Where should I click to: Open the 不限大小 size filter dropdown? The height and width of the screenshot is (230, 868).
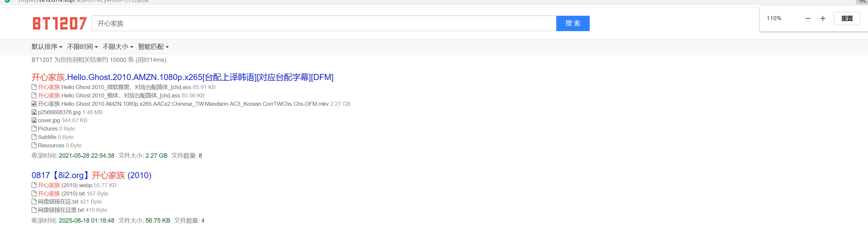pos(118,47)
